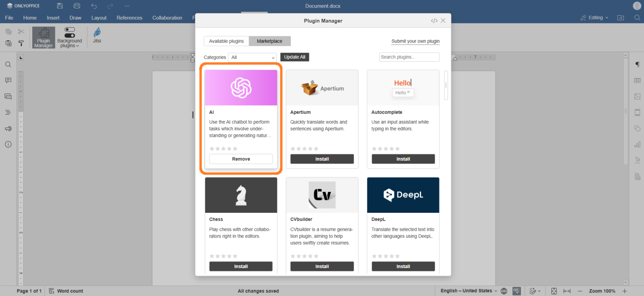Open the Jitsi plugin

pyautogui.click(x=97, y=37)
